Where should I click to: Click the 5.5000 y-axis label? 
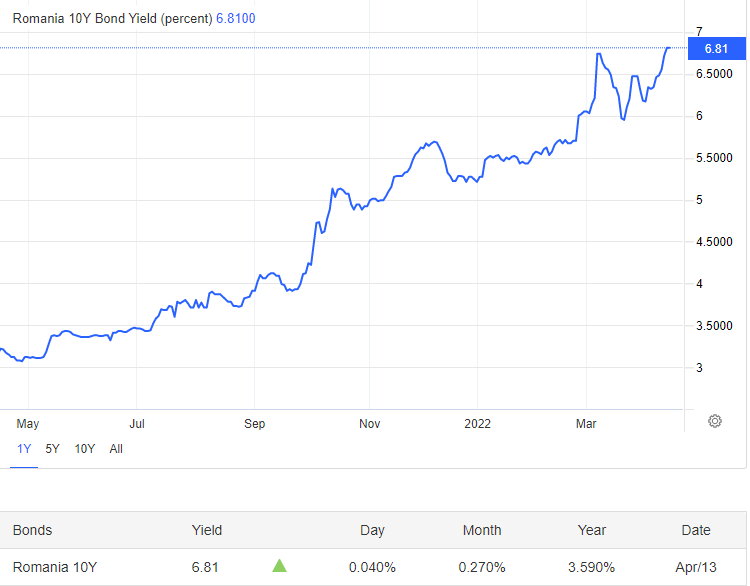[714, 158]
